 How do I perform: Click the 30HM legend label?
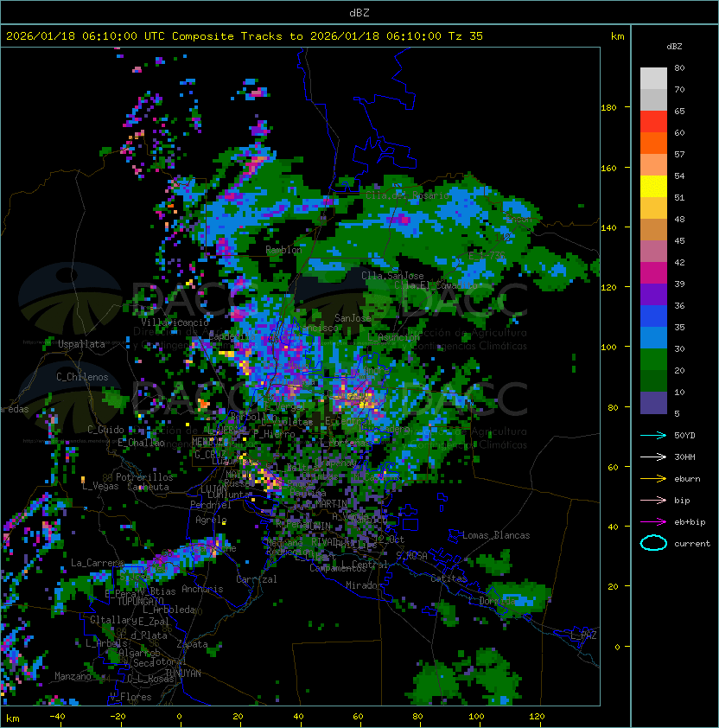click(x=684, y=457)
